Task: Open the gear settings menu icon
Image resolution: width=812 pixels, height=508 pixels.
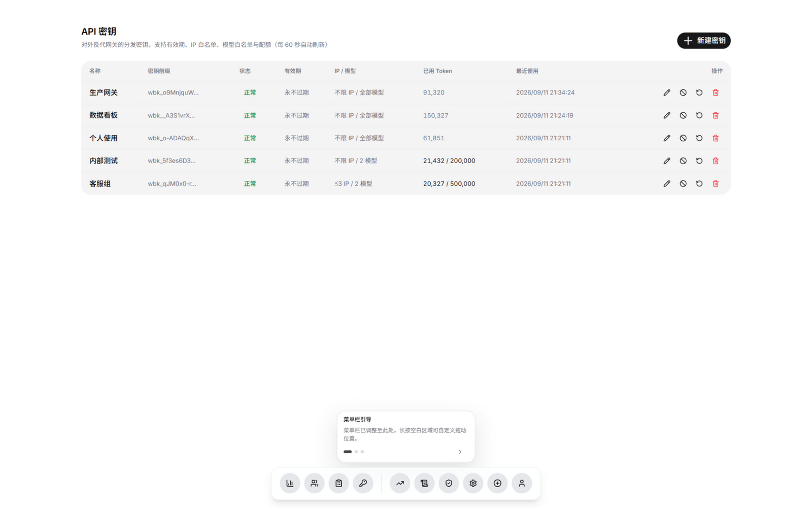Action: click(473, 483)
